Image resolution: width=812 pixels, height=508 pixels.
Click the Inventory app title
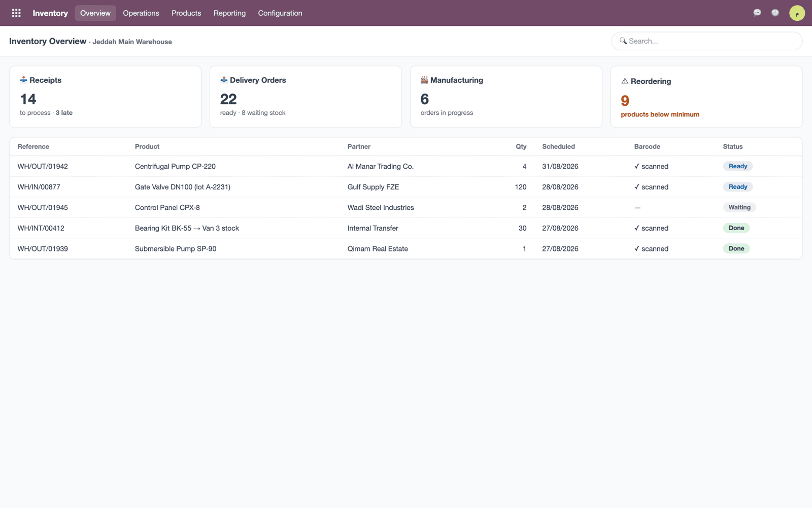(x=50, y=13)
